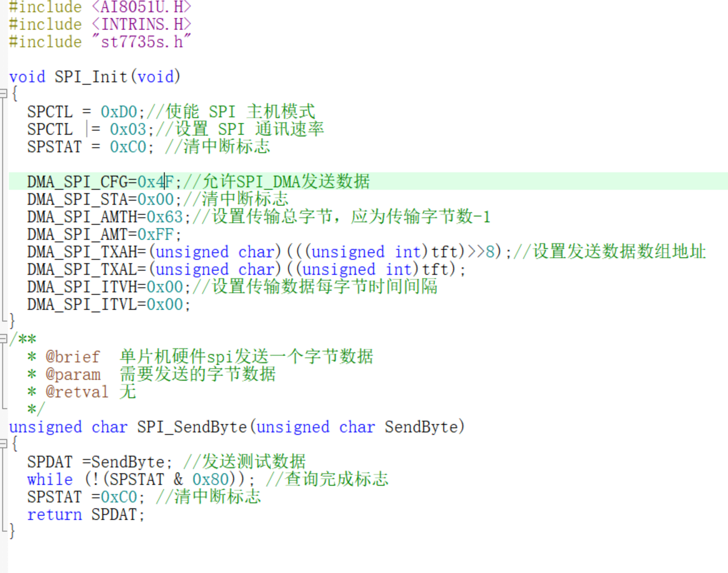Select the SPI_Init function name
Image resolution: width=728 pixels, height=573 pixels.
(x=92, y=77)
